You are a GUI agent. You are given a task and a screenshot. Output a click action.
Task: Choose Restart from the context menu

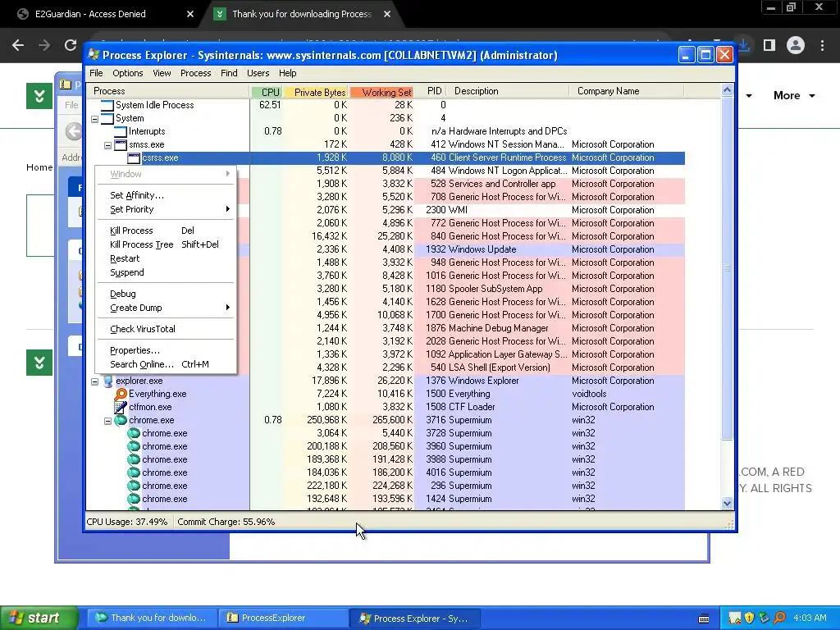(166, 258)
